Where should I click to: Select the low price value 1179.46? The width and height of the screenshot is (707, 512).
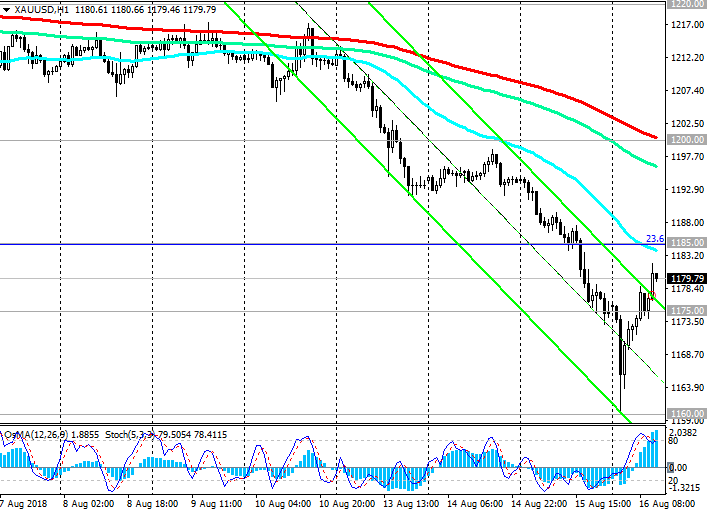pos(164,9)
